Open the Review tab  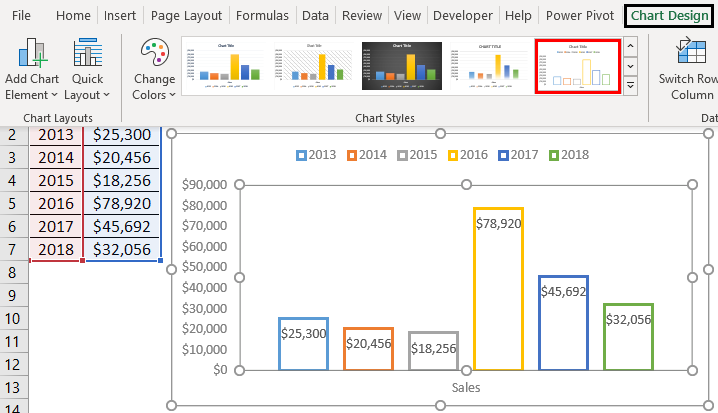click(362, 16)
